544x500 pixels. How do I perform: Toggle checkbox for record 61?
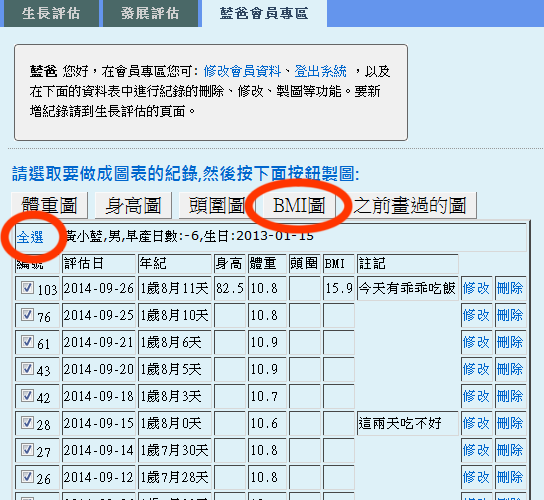27,341
